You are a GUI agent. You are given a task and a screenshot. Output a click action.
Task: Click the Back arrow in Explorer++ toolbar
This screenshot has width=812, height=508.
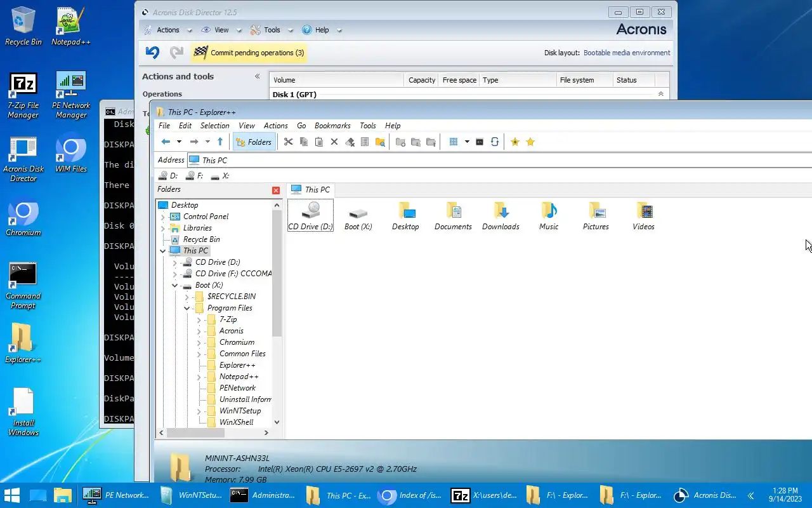coord(166,142)
